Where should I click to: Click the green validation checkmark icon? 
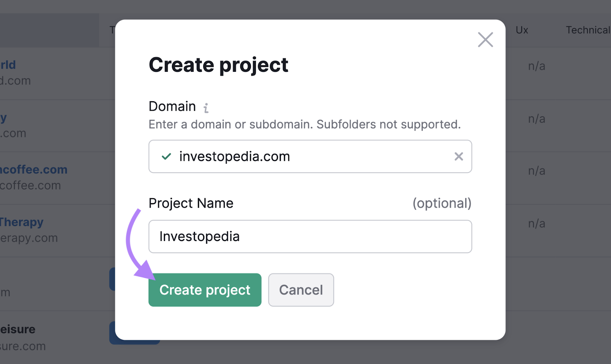[x=166, y=156]
